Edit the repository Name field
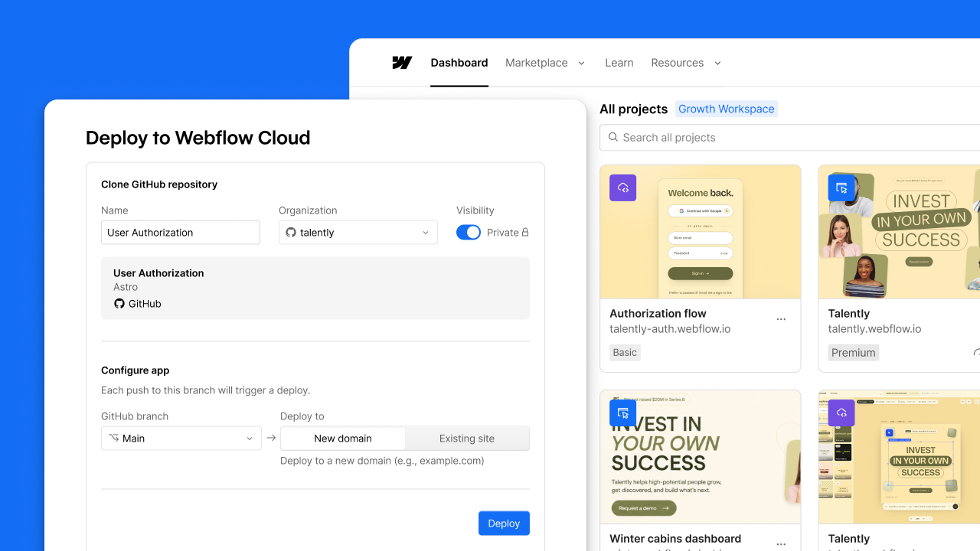Screen dimensions: 980x551 pos(181,233)
